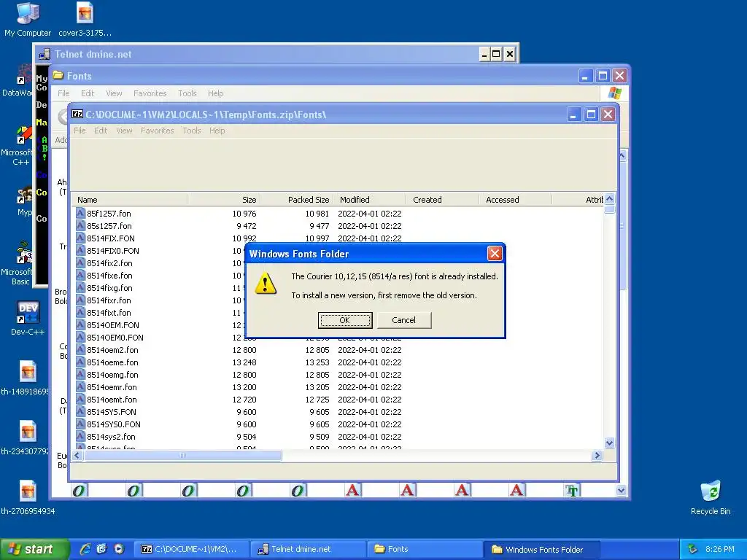Select the 8514fixe.fon file icon
747x560 pixels.
[x=80, y=275]
